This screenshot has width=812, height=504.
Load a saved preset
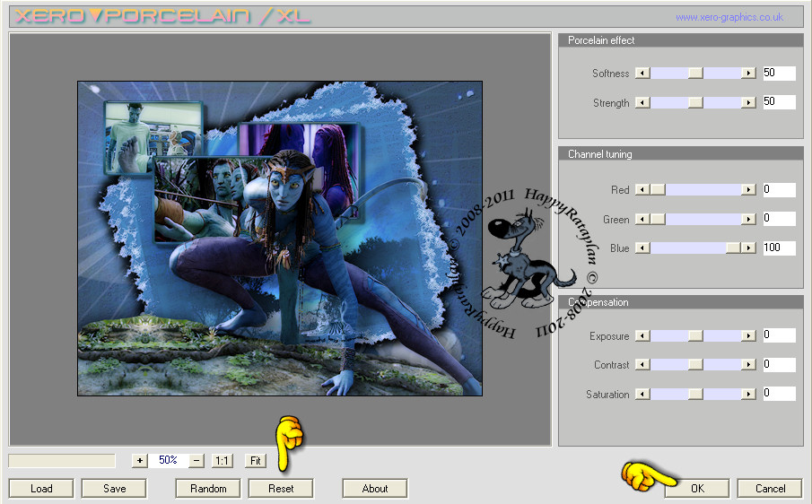(41, 489)
